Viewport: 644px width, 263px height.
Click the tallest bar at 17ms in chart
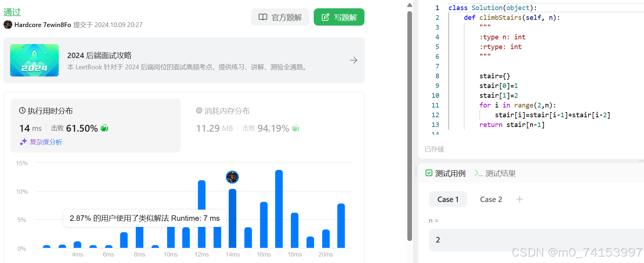pos(279,209)
